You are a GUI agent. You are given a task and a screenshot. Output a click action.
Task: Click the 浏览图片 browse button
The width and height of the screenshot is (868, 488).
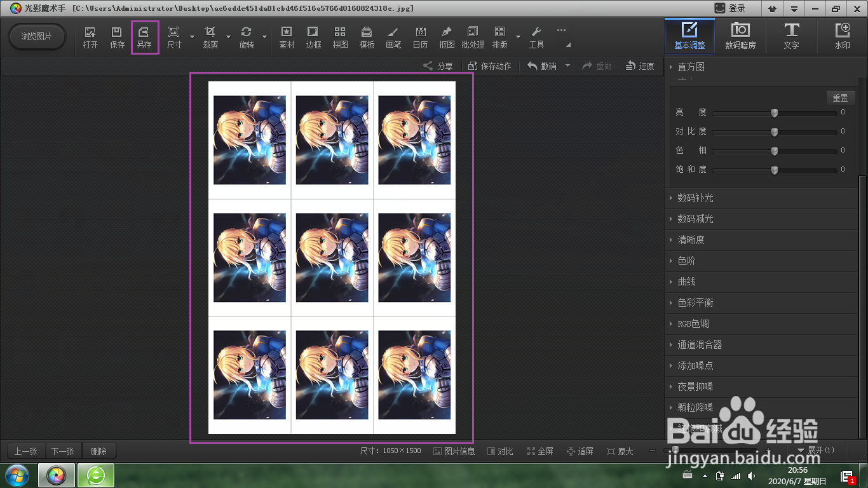click(37, 36)
